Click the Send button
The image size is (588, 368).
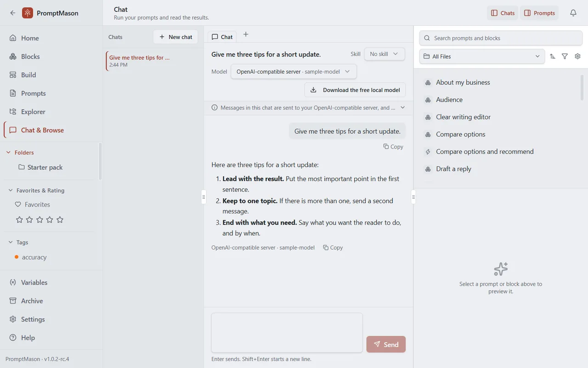coord(386,344)
